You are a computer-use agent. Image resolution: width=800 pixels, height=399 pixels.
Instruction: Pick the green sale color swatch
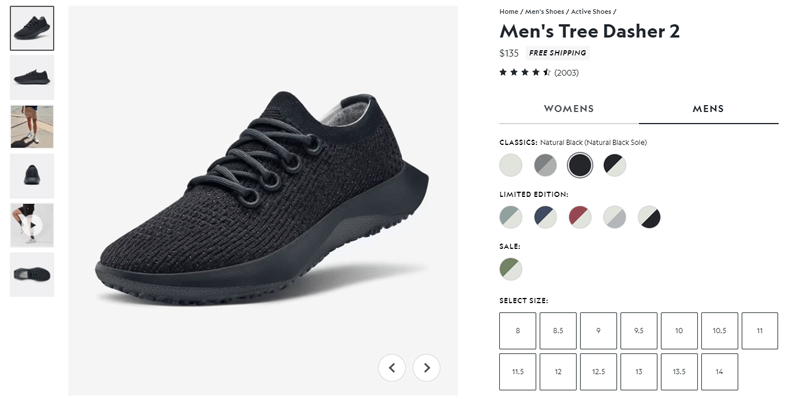tap(511, 269)
